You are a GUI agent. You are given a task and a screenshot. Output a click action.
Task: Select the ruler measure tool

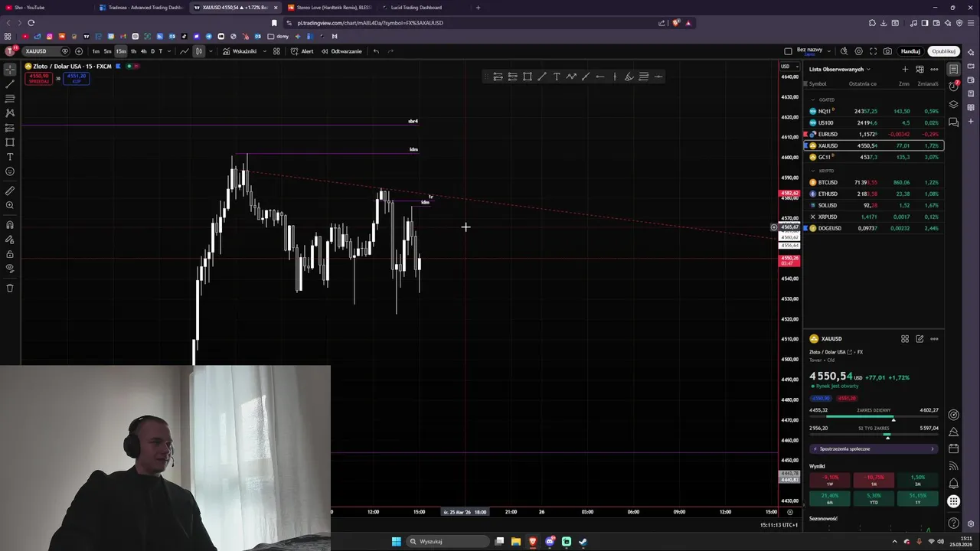[10, 191]
